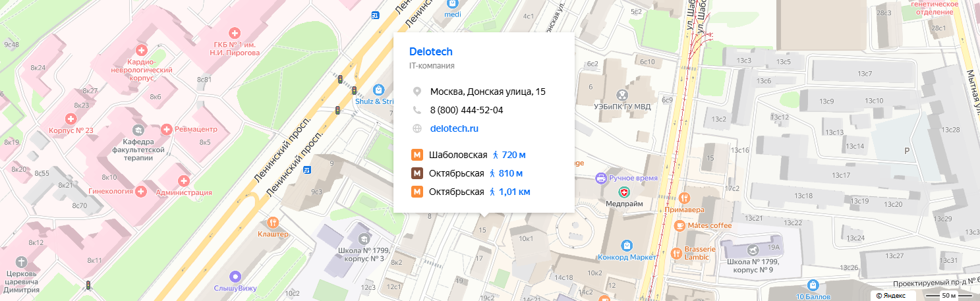This screenshot has width=980, height=301.
Task: Select the Церковь царевича Димитрия marker
Action: (x=21, y=261)
